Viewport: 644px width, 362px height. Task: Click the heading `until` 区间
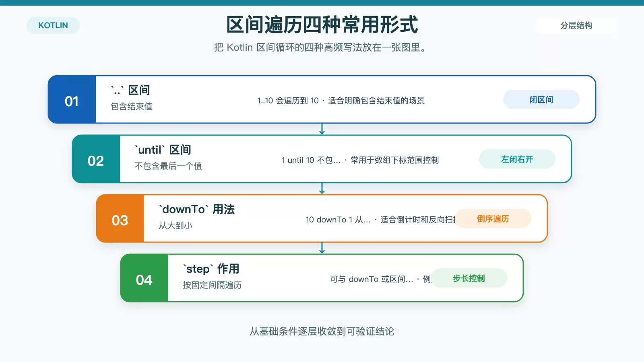pyautogui.click(x=163, y=150)
